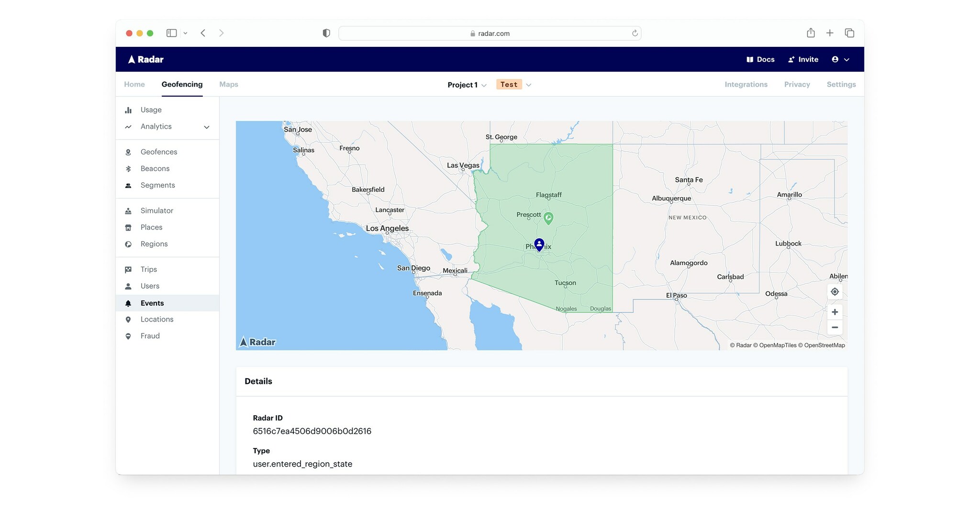Click the browser address bar

[490, 33]
